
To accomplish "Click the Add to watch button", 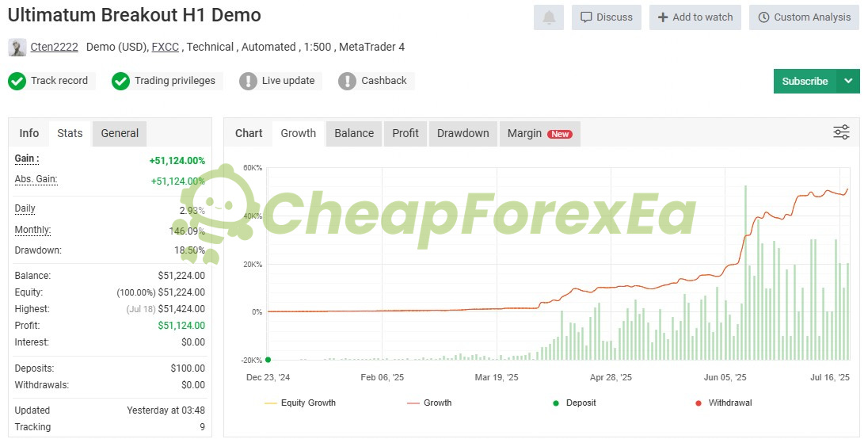I will [695, 17].
